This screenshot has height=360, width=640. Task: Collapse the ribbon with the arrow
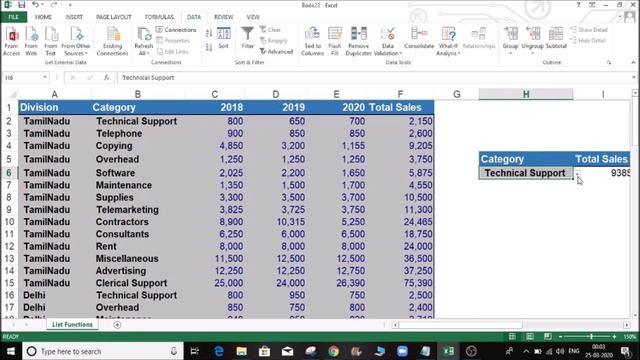[633, 62]
